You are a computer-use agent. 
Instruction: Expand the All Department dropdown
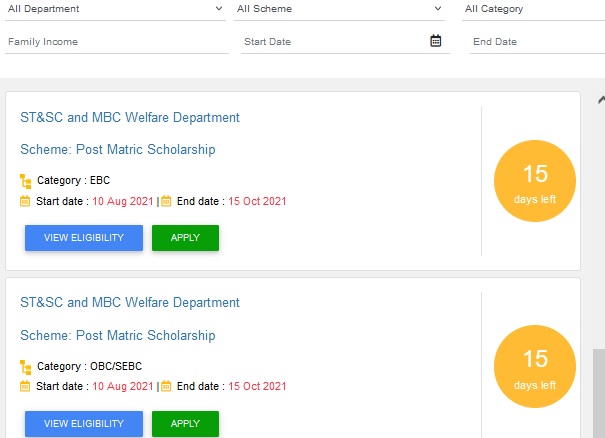pyautogui.click(x=115, y=9)
